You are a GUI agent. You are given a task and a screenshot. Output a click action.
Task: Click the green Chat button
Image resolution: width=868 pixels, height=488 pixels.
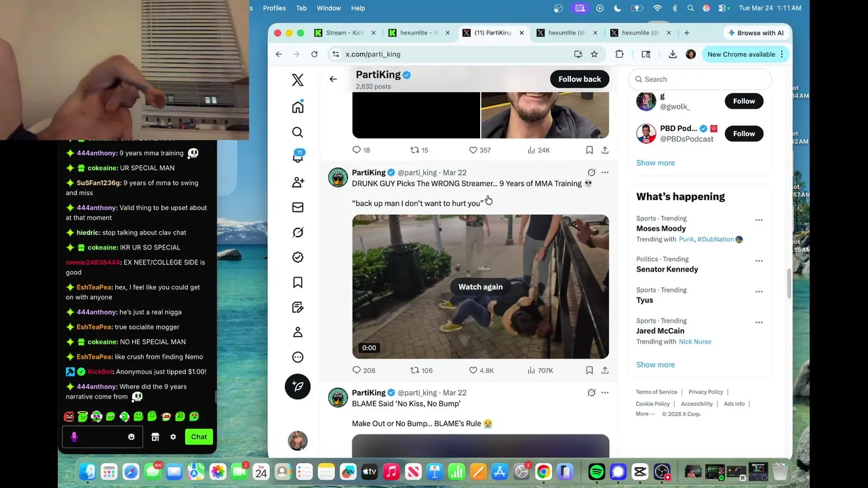click(x=199, y=437)
